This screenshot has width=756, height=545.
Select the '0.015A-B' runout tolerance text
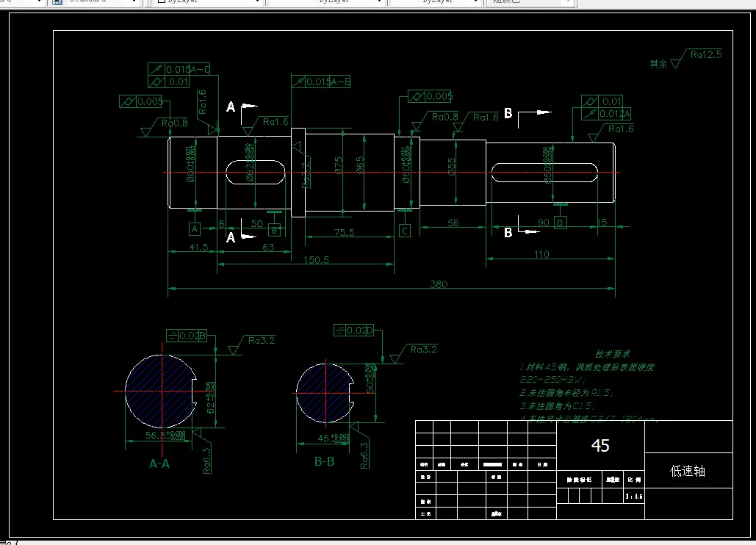pos(328,82)
